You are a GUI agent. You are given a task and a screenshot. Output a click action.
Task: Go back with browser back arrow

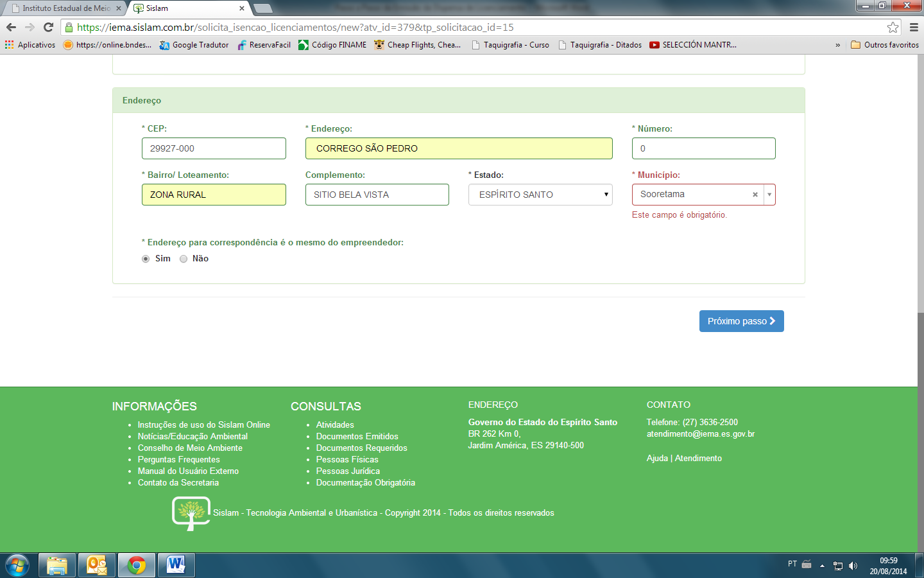tap(11, 27)
